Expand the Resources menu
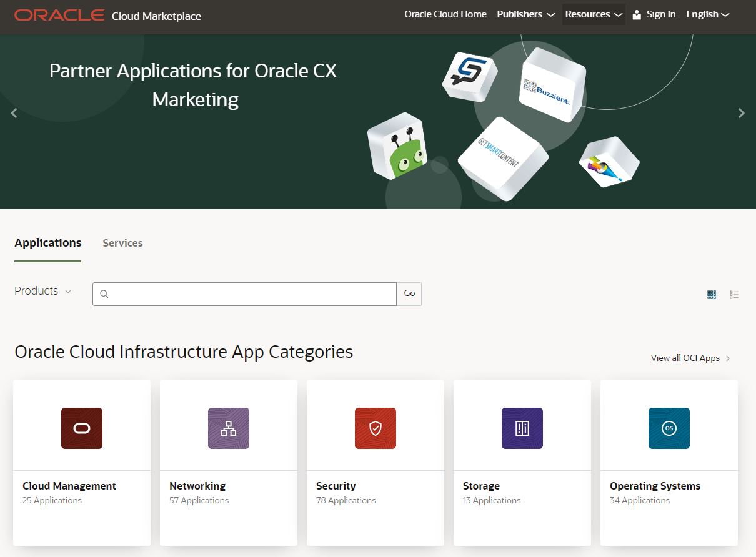756x557 pixels. pyautogui.click(x=594, y=14)
